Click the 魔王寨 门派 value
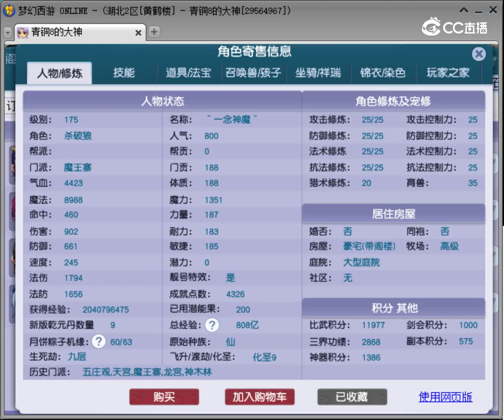This screenshot has width=504, height=420. [78, 167]
